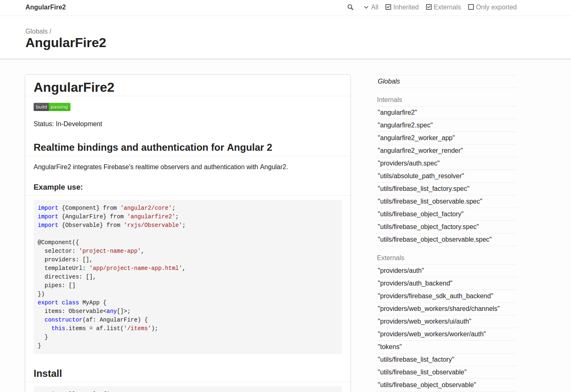Open Globals in the sidebar navigation

click(446, 82)
